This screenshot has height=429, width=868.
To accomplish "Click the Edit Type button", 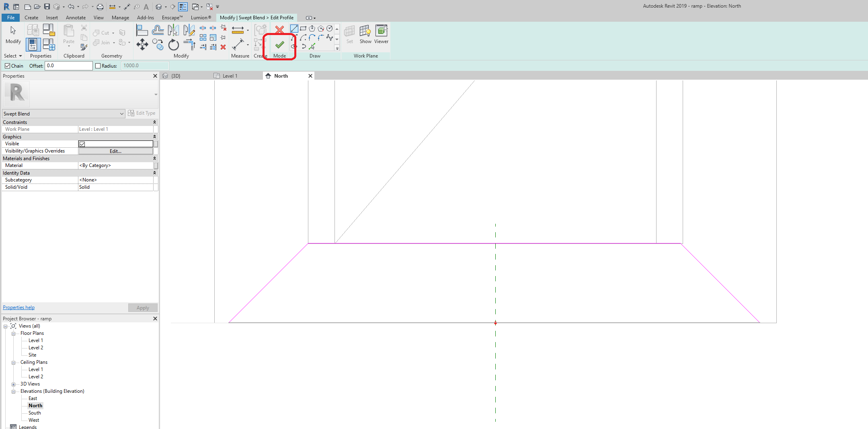I will click(x=142, y=113).
